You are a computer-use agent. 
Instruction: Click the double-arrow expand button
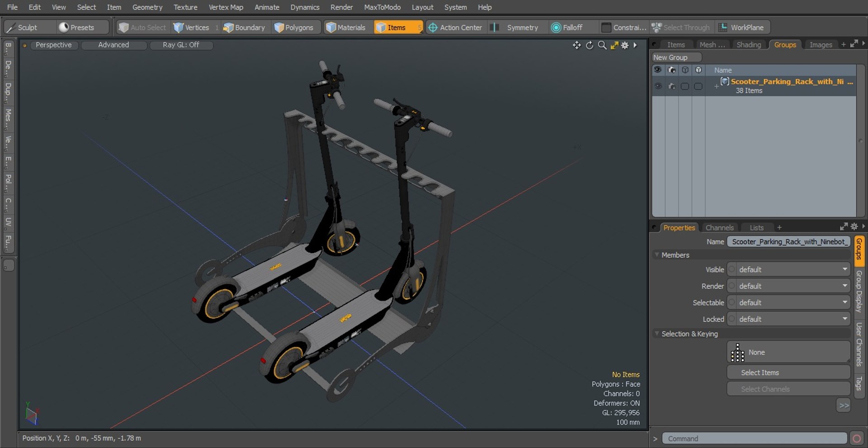(844, 406)
